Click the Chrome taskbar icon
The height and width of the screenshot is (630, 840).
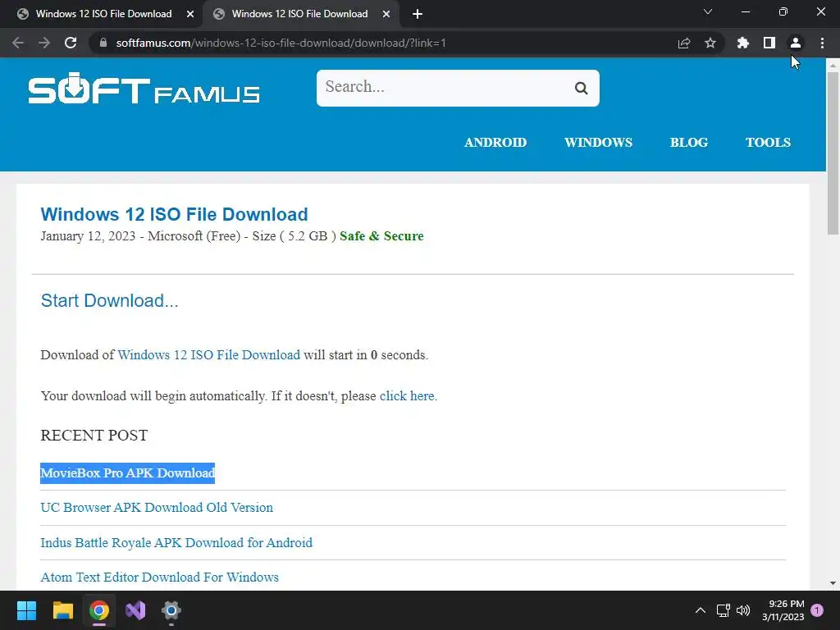tap(99, 610)
